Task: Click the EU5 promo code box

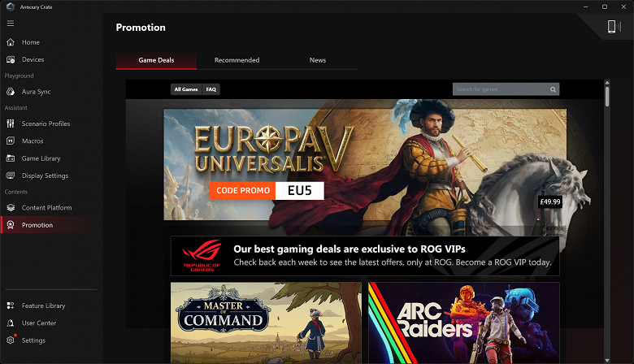Action: pyautogui.click(x=300, y=191)
